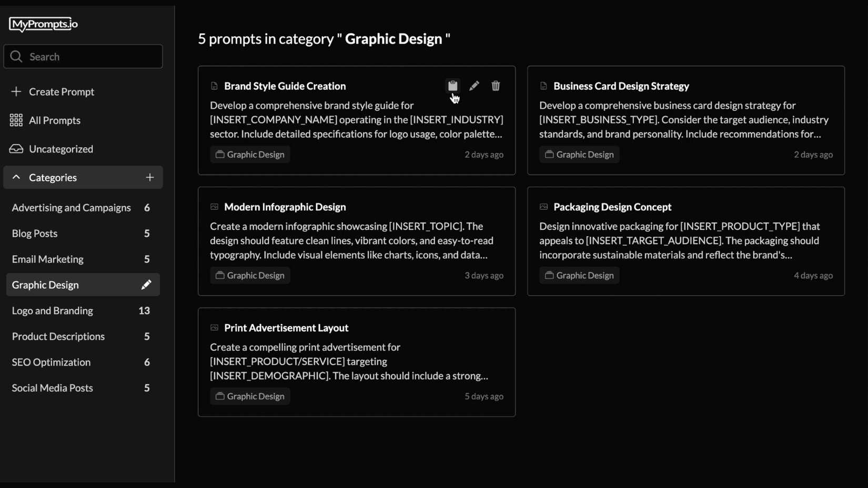Add a new category with the plus icon

point(150,177)
